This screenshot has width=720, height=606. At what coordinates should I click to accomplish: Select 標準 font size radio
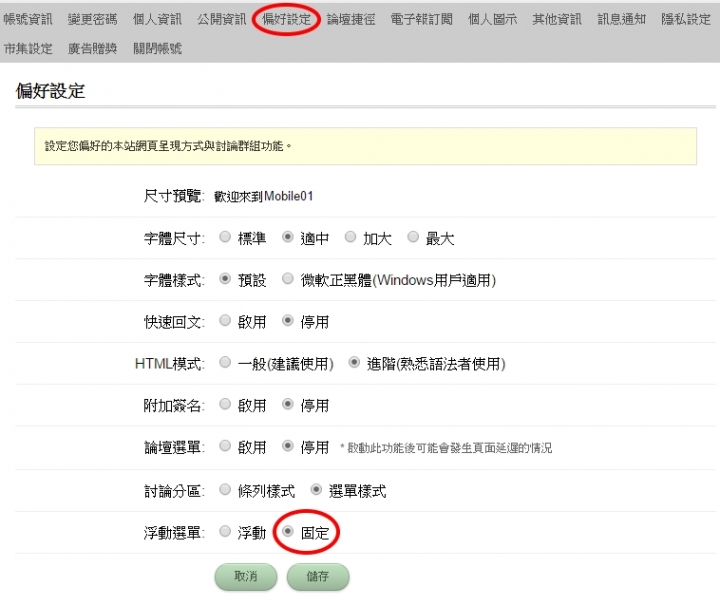tap(225, 237)
